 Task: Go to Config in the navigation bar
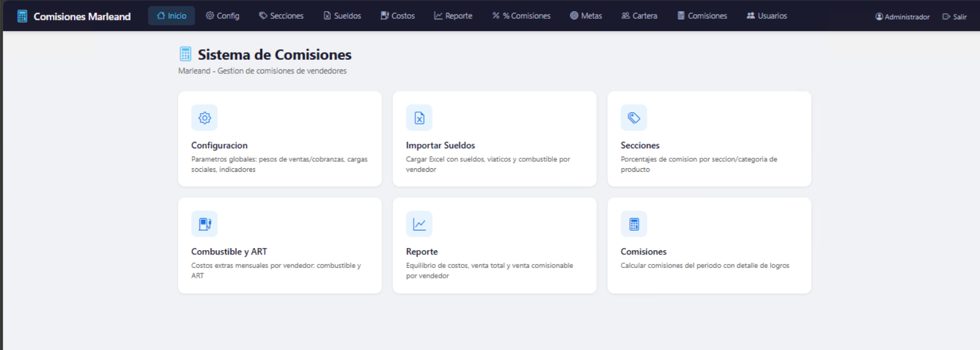(x=223, y=16)
